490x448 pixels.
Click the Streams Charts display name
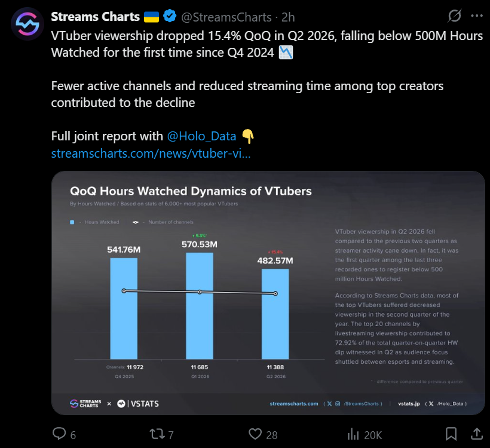point(96,17)
